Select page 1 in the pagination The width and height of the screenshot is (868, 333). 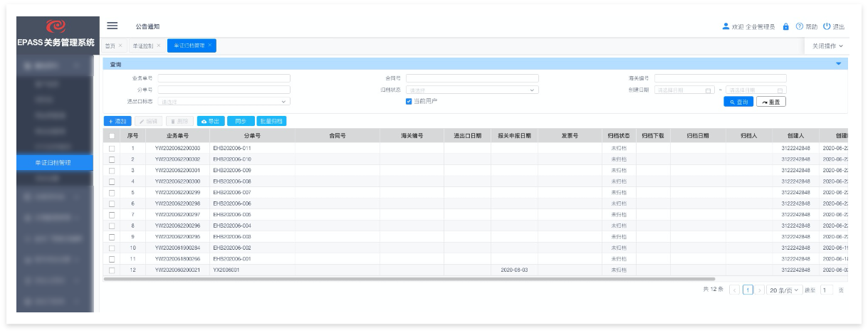tap(747, 290)
